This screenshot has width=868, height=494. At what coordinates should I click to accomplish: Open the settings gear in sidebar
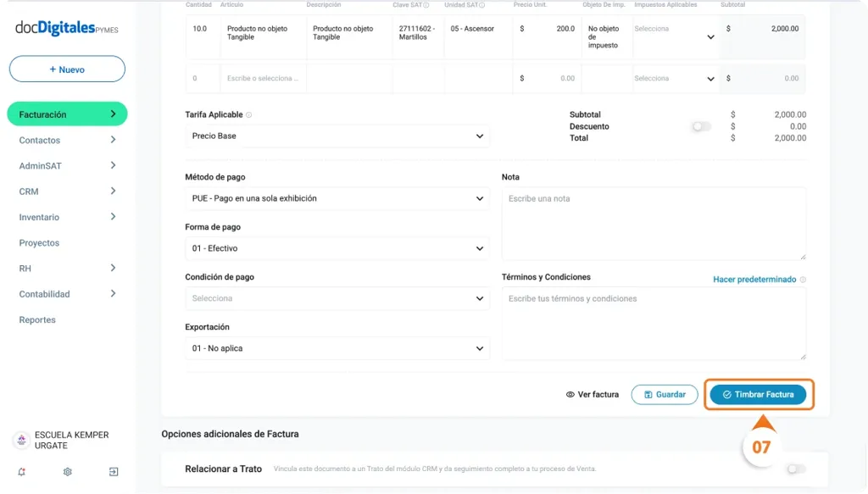pos(68,472)
